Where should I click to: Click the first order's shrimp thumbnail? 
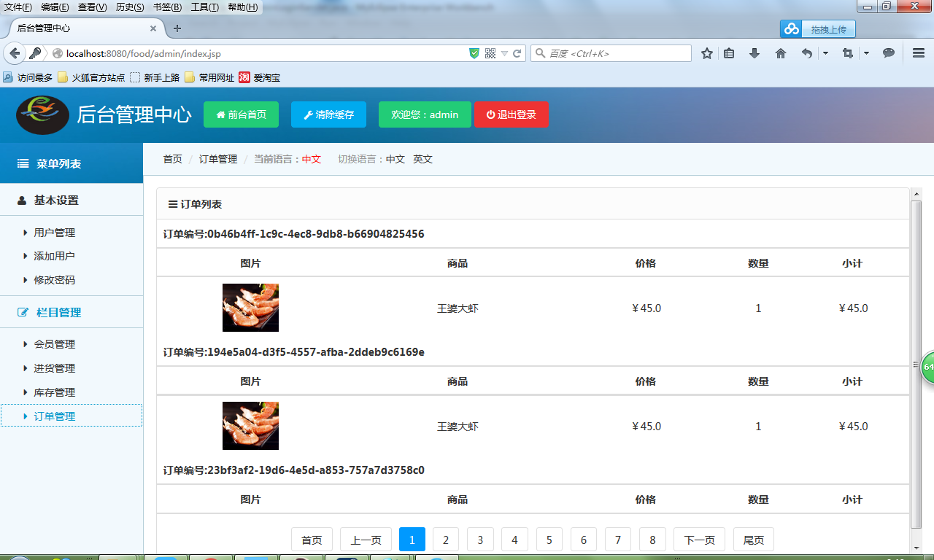(250, 308)
